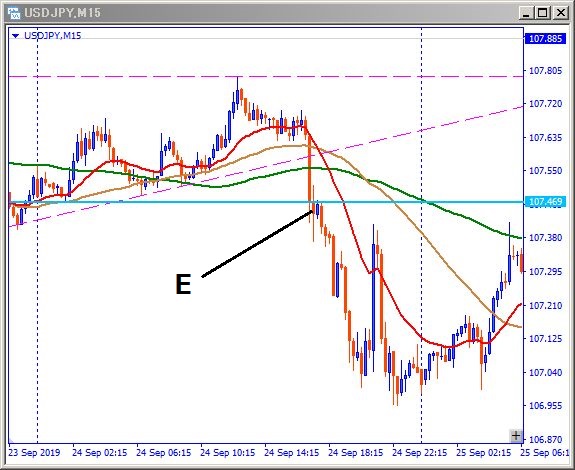Click the 24 Sep 06:15 time label
The height and width of the screenshot is (470, 575).
point(164,453)
